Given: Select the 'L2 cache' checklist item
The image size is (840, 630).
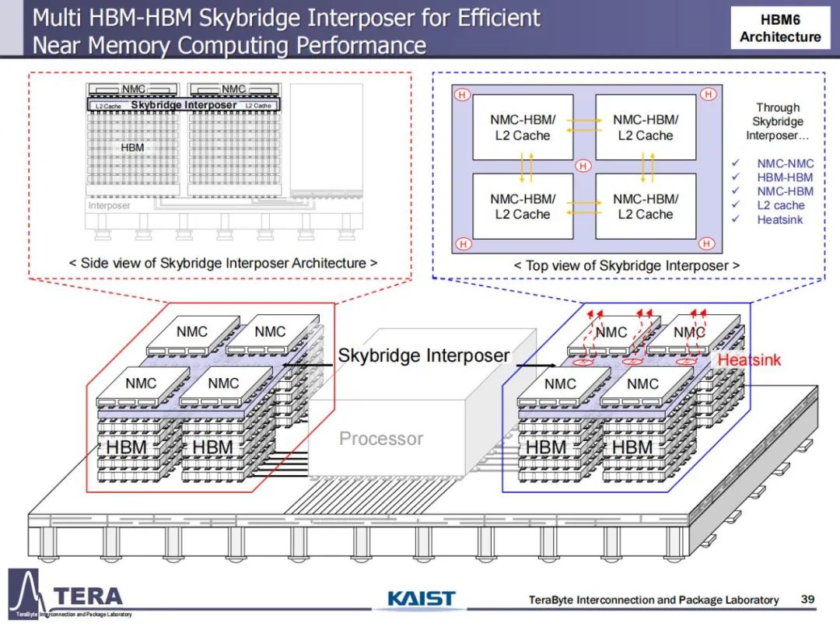Looking at the screenshot, I should 781,205.
